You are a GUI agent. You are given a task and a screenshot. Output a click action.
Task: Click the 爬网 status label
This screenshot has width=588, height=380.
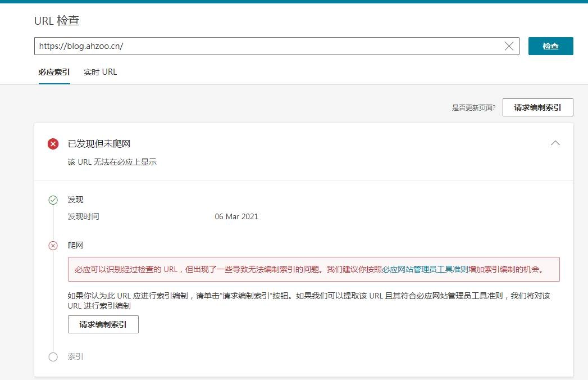[x=76, y=245]
